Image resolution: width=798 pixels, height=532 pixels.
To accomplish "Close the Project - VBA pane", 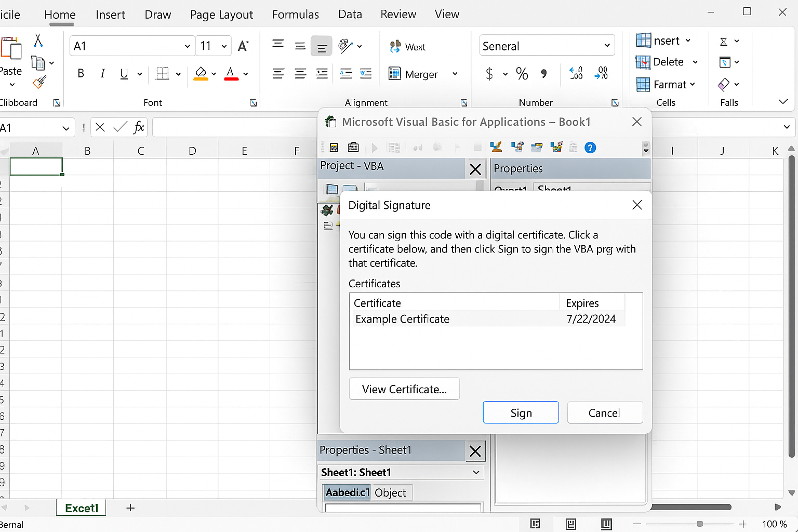I will coord(475,169).
